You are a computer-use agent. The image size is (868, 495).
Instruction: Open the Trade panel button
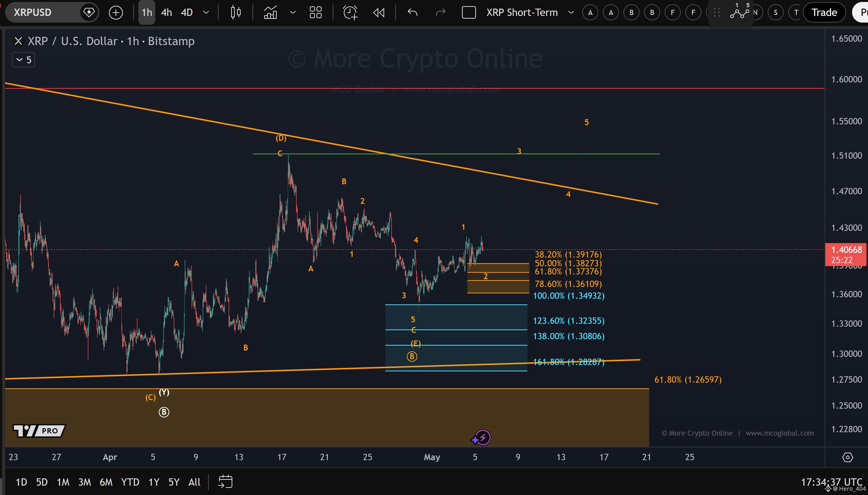point(824,13)
